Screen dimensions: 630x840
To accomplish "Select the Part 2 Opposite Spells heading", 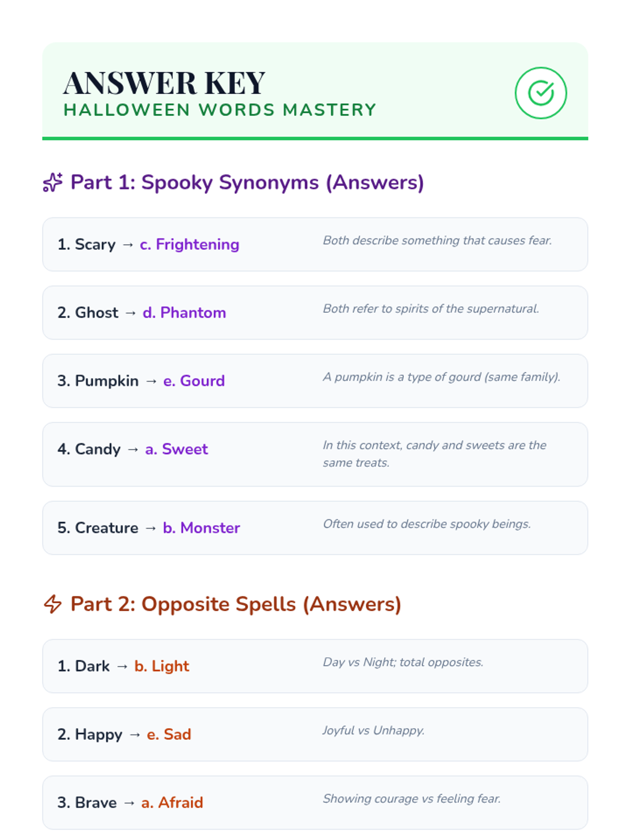I will (x=236, y=604).
